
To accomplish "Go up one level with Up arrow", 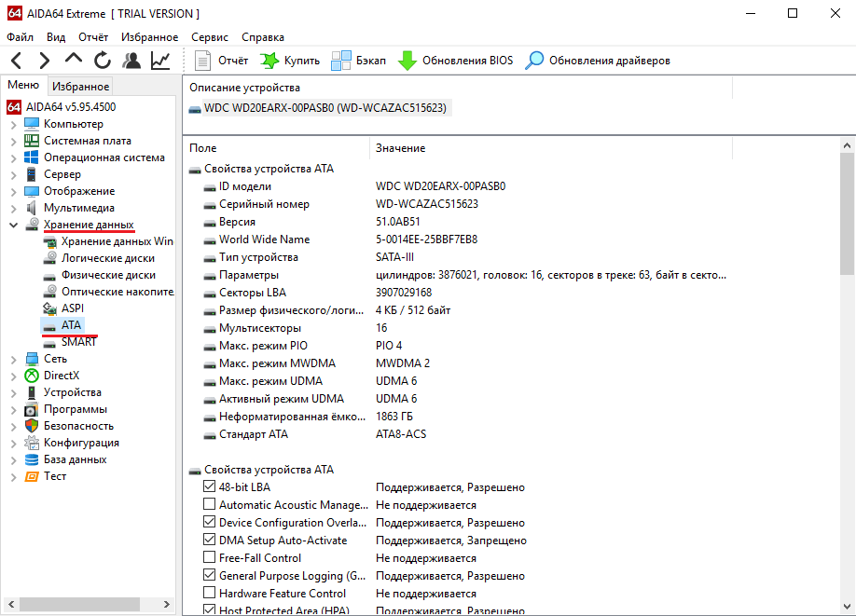I will (74, 60).
